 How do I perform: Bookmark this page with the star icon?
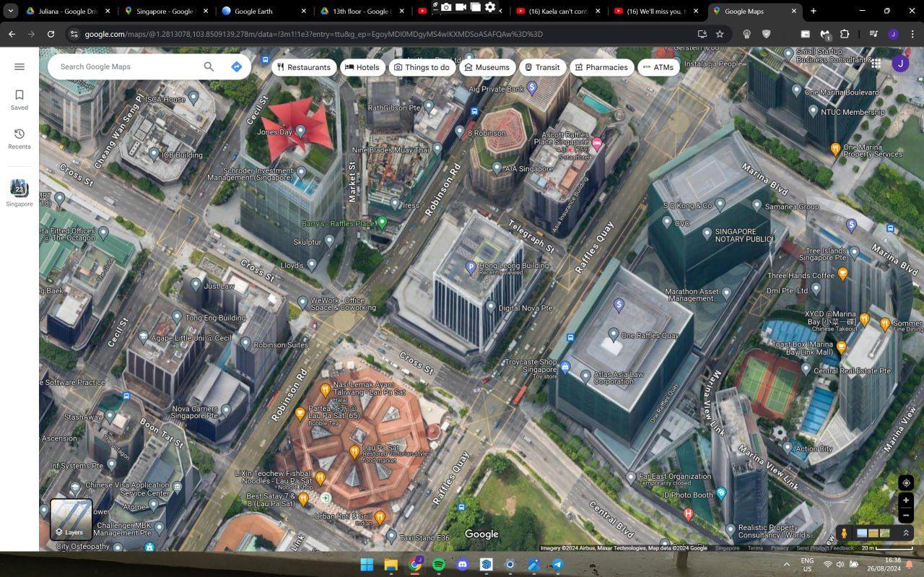click(720, 34)
